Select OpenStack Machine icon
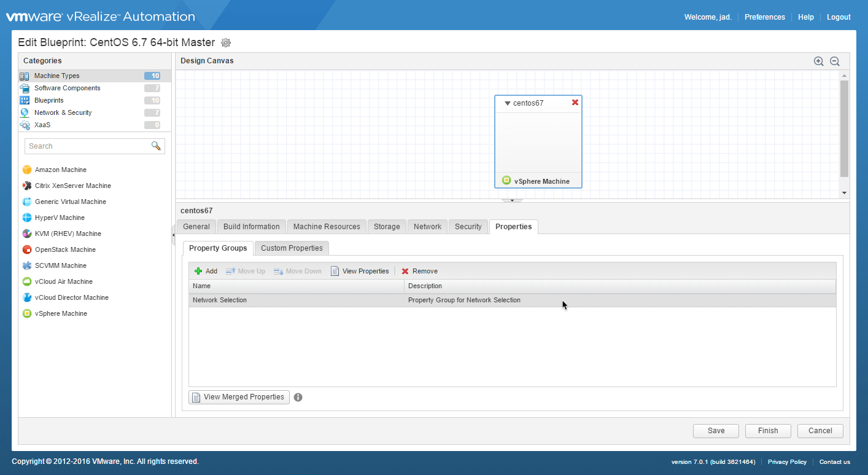This screenshot has width=868, height=475. click(27, 249)
